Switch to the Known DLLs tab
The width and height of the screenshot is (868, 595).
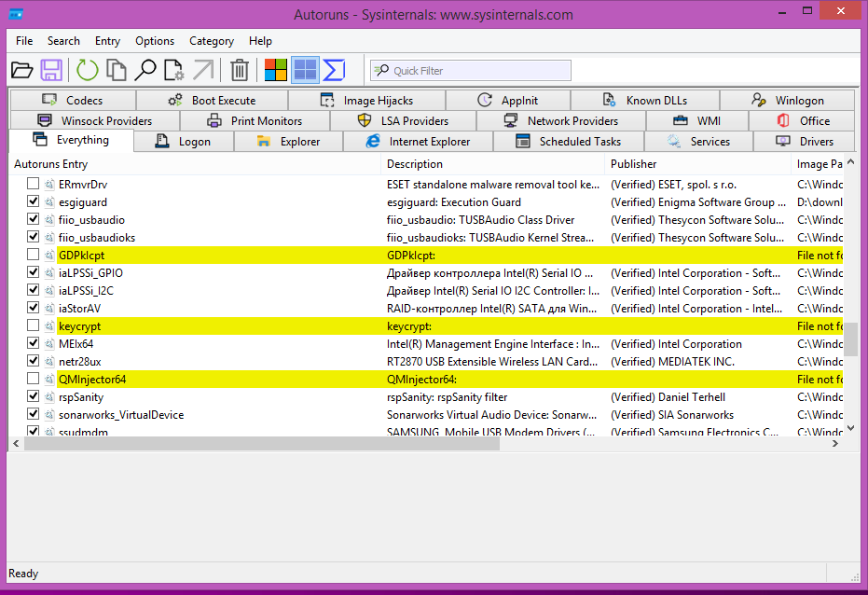tap(645, 100)
